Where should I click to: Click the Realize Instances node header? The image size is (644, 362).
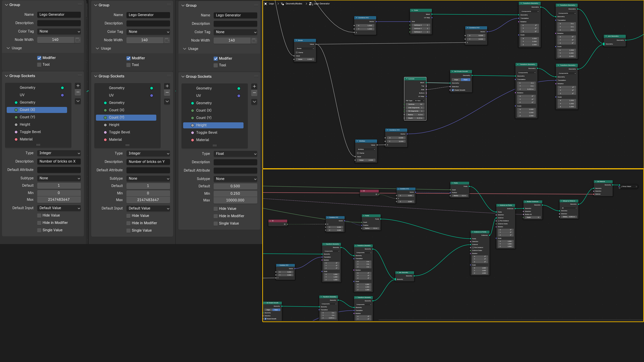click(x=533, y=202)
